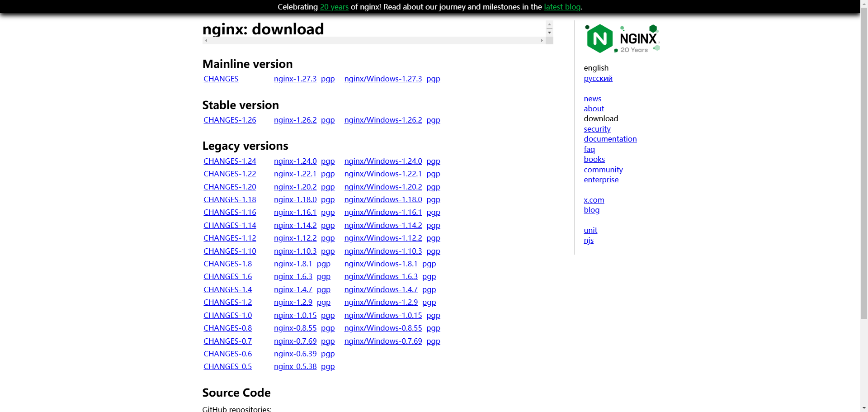Click the 20 years anniversary link
This screenshot has height=412, width=868.
[x=334, y=7]
